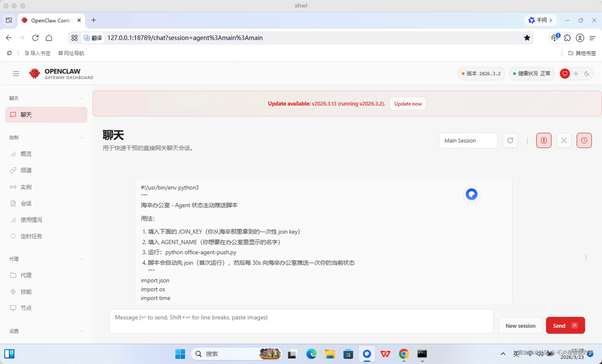Refresh the Main Session chat
The width and height of the screenshot is (602, 364).
tap(510, 140)
